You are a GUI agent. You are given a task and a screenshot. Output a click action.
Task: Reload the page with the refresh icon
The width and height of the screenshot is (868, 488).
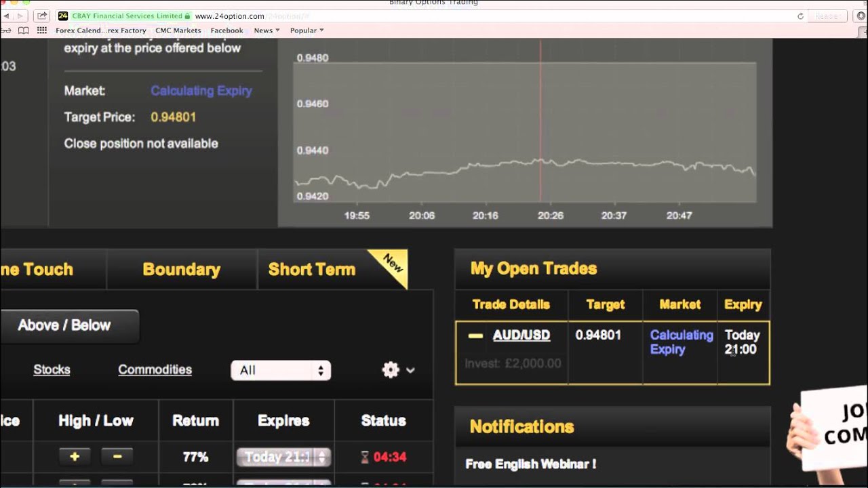click(800, 16)
